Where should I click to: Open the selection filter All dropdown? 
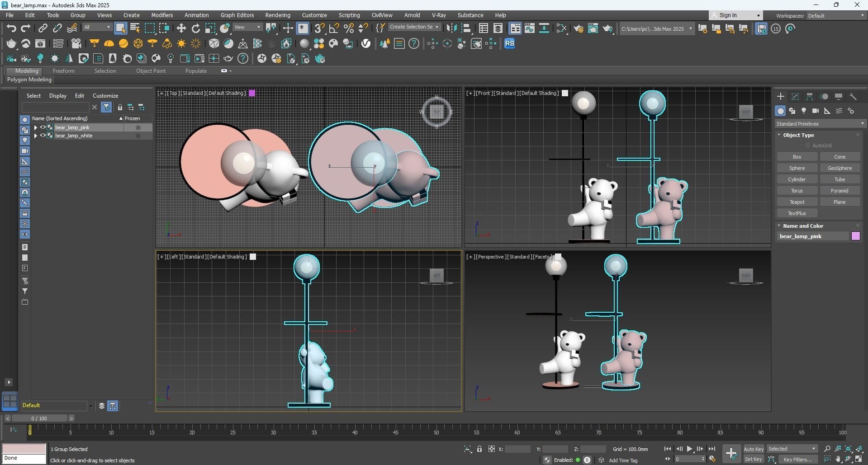point(97,27)
